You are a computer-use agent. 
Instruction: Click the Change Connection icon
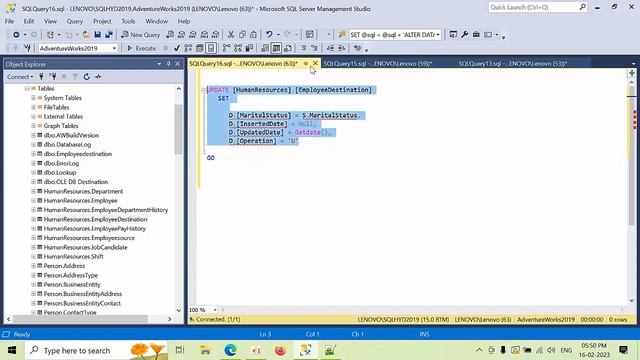(27, 48)
